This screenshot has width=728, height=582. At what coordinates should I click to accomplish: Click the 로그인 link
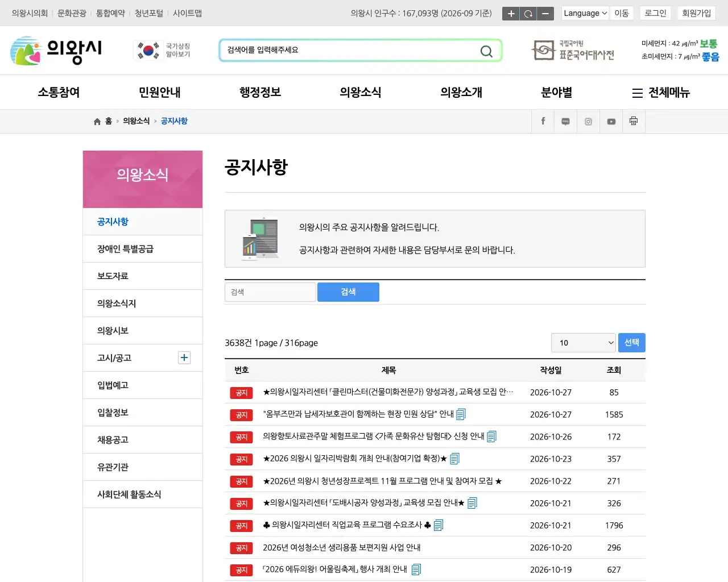[x=655, y=13]
